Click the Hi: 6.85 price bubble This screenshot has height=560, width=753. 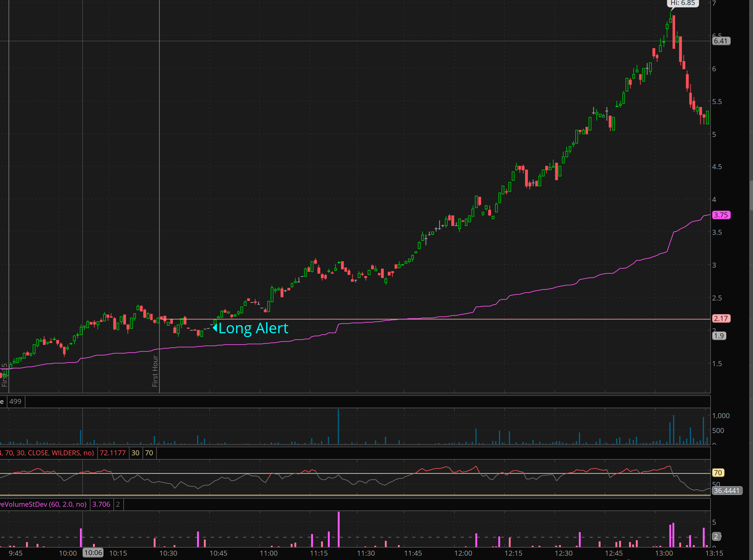tap(682, 3)
